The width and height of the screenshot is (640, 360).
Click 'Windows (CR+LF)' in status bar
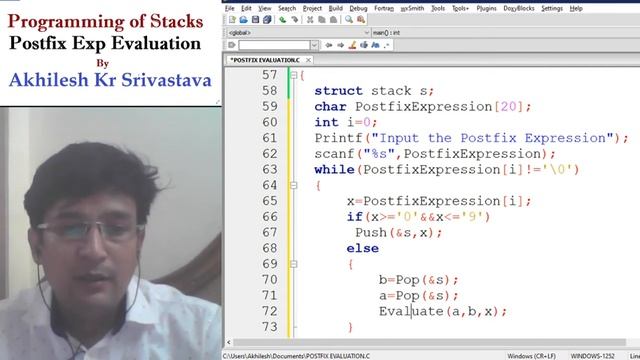pos(531,356)
